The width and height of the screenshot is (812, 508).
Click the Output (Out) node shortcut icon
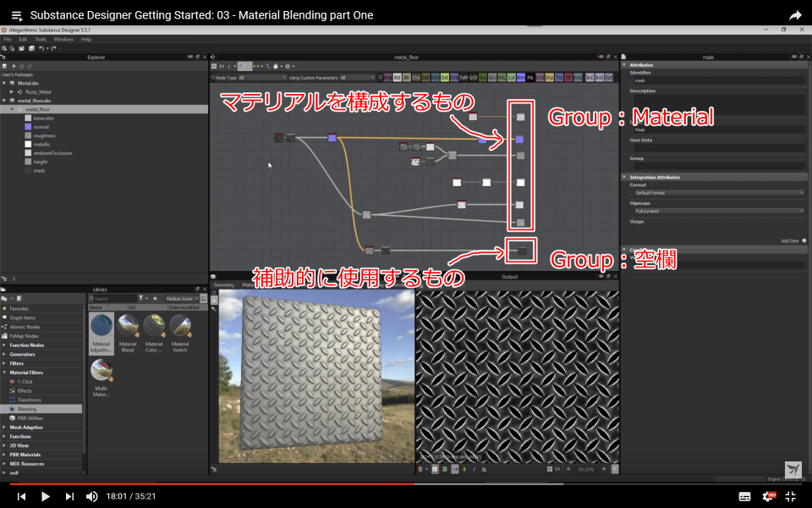pyautogui.click(x=608, y=78)
